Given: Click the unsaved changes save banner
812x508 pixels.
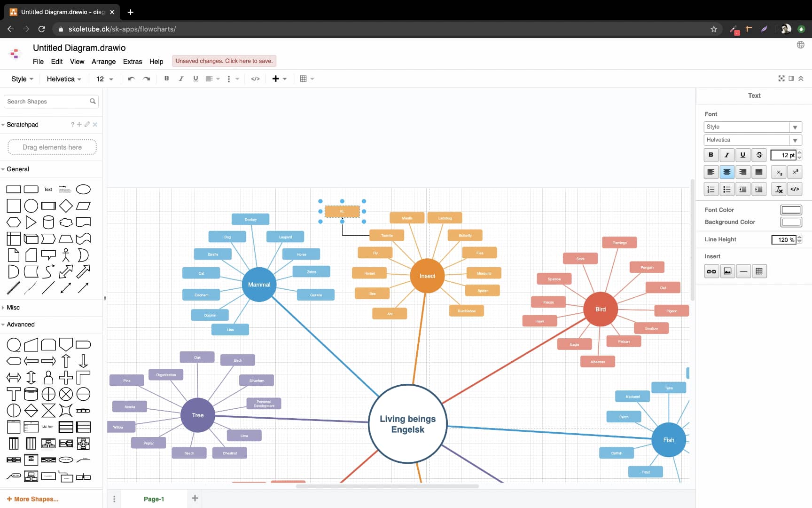Looking at the screenshot, I should point(224,61).
